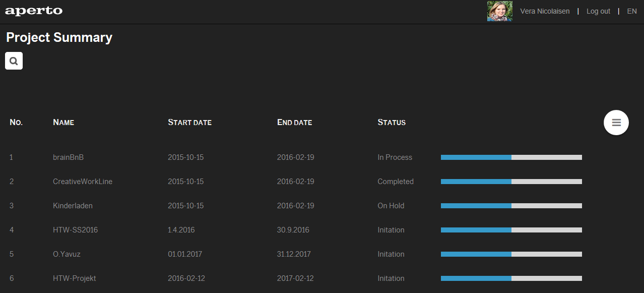
Task: Open the brainBnB project
Action: 68,157
